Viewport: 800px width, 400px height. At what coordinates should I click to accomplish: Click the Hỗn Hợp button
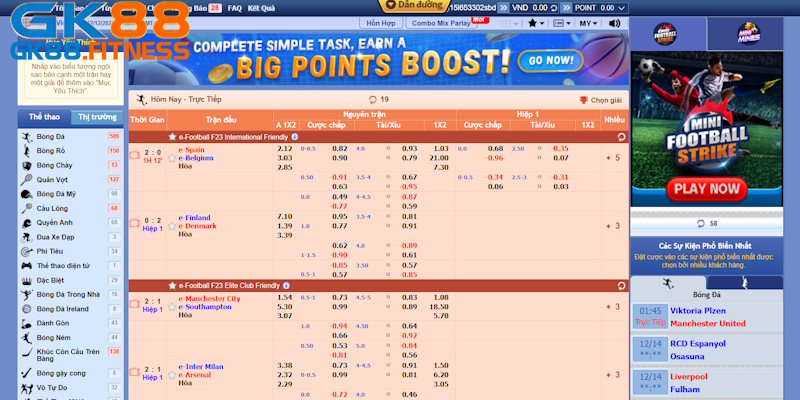[381, 23]
